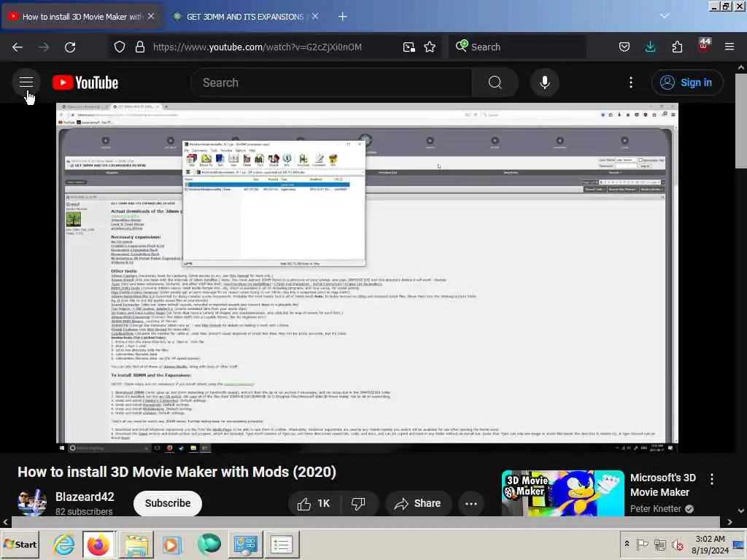Switch to How to install 3D Movie Maker tab

pyautogui.click(x=81, y=17)
